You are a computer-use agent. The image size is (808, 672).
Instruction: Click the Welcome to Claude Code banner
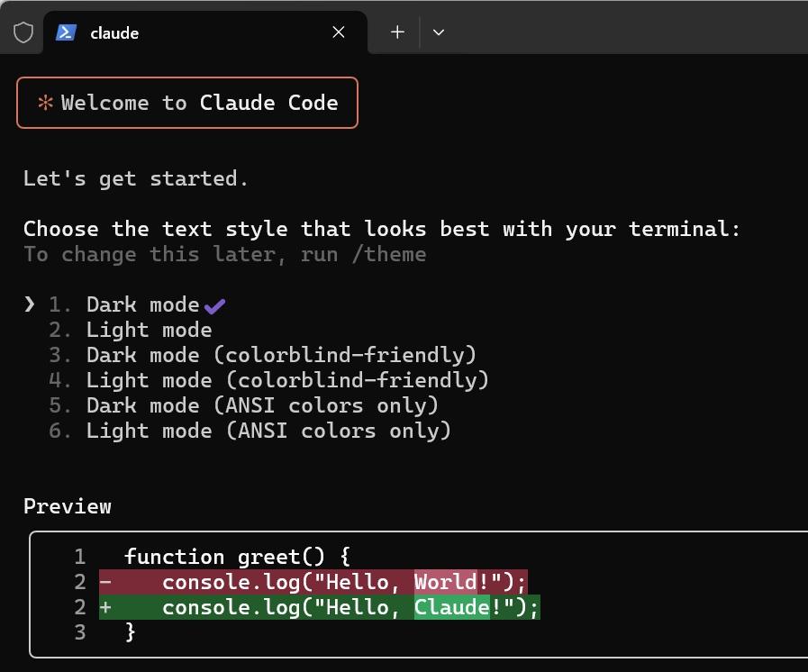click(x=187, y=103)
